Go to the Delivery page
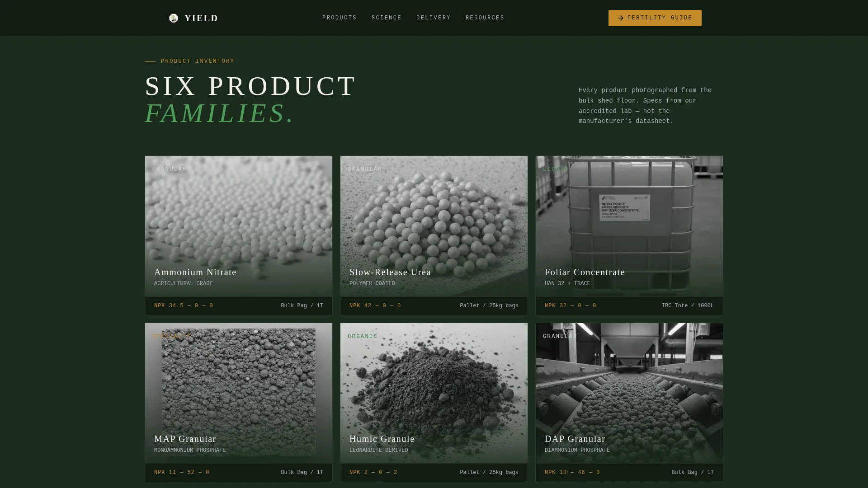The image size is (868, 488). [x=434, y=18]
